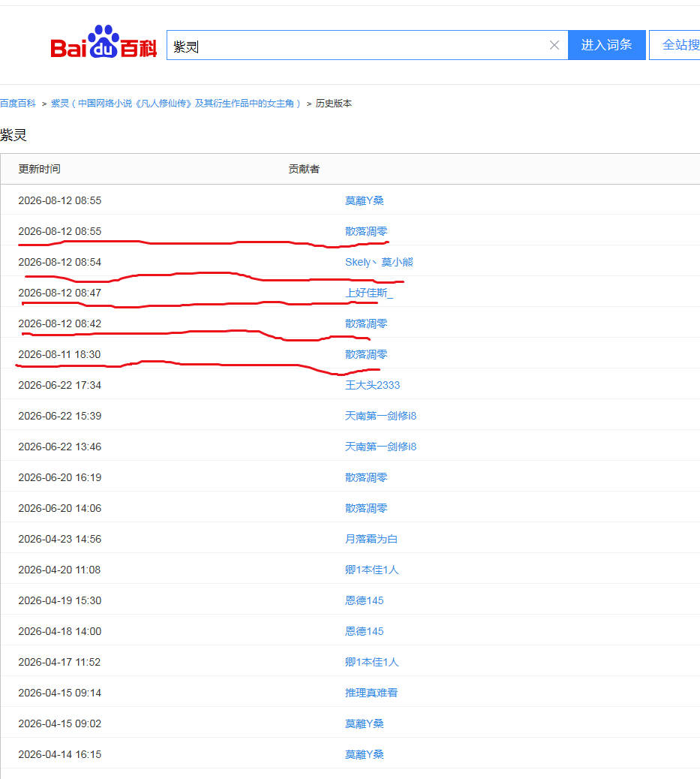Open contributor 王大头2333 profile
700x779 pixels.
pos(372,385)
